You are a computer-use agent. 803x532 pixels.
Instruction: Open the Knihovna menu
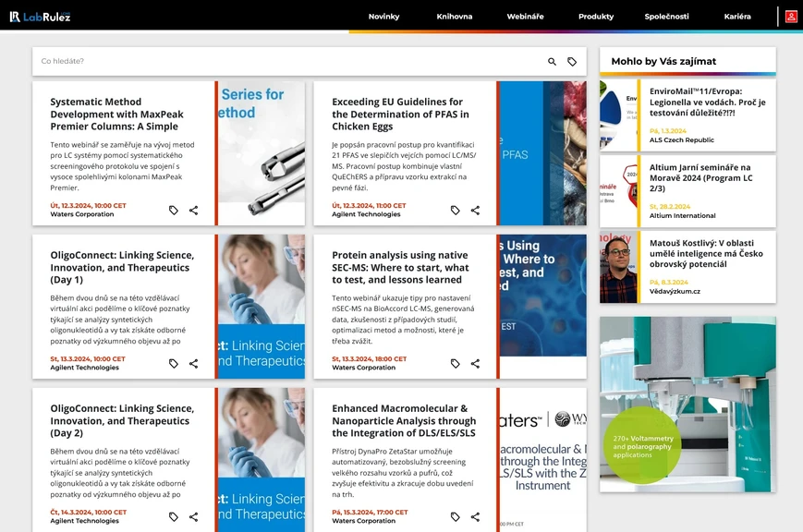(x=455, y=17)
